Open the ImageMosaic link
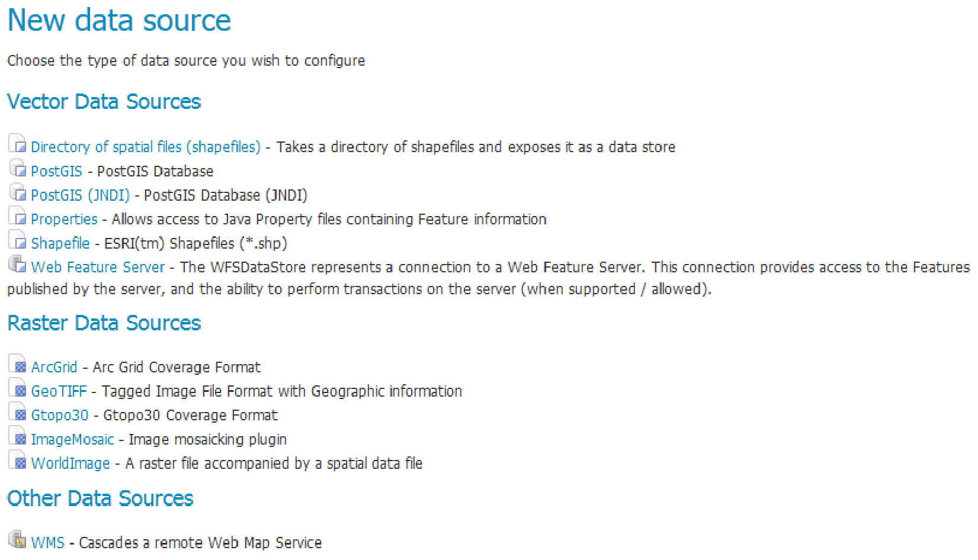978x560 pixels. [x=72, y=439]
